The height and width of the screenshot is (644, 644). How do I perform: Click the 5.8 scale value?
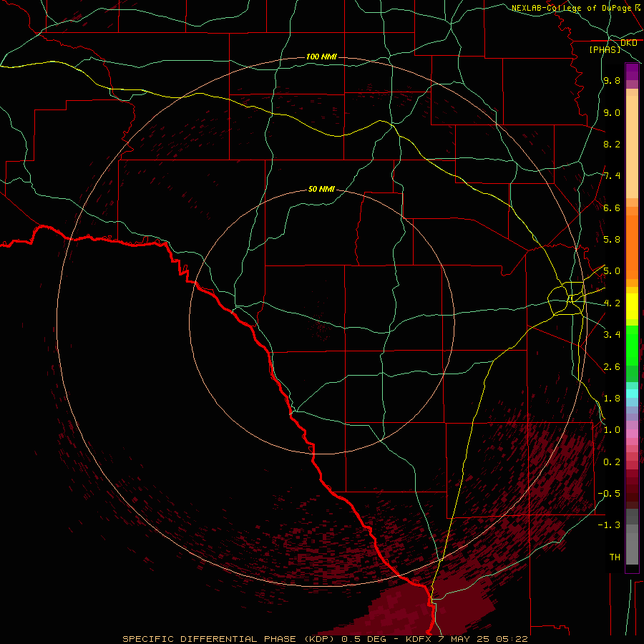click(612, 240)
